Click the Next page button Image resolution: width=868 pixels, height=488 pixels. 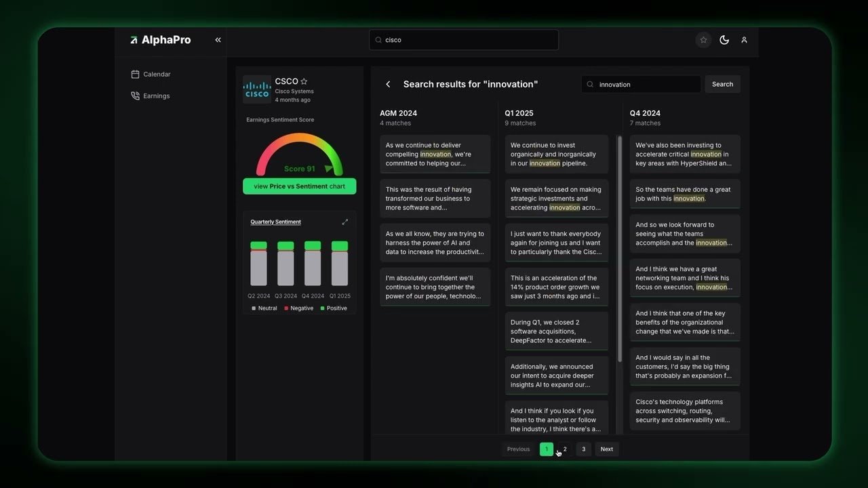coord(607,449)
